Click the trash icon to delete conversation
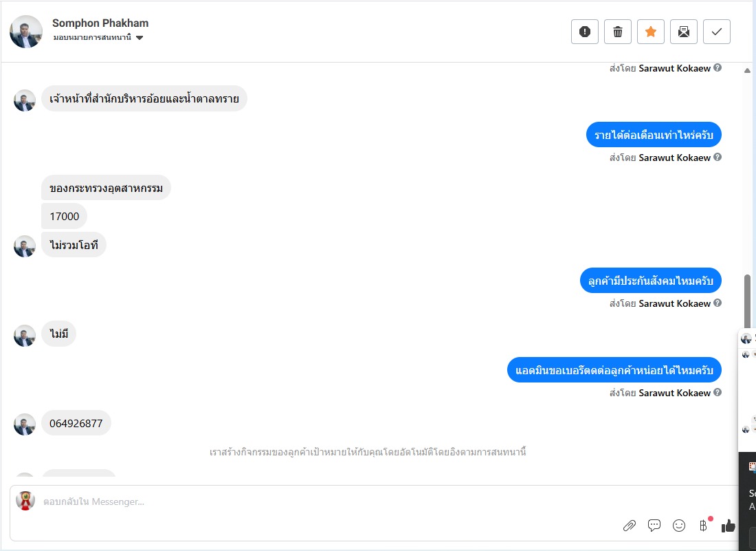Screen dimensions: 756x551 pyautogui.click(x=618, y=32)
